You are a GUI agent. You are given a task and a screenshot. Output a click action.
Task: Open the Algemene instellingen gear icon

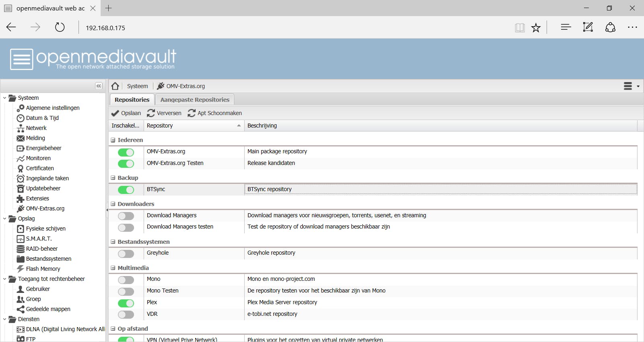click(x=21, y=108)
